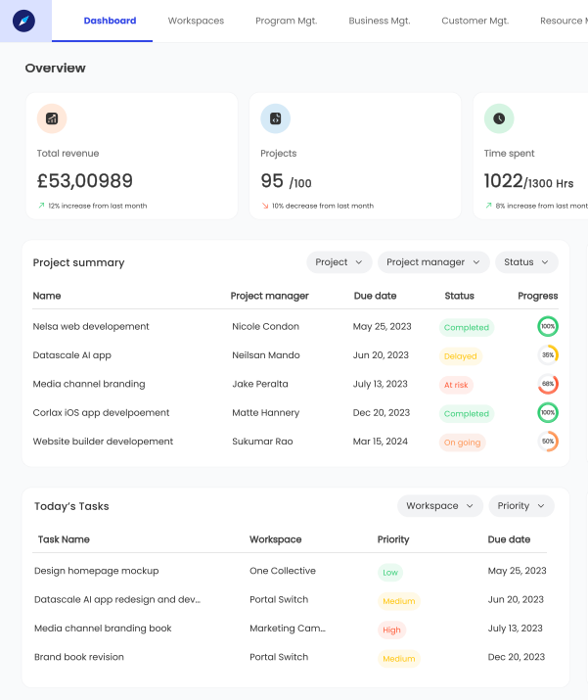
Task: Click project manager Nicole Condon
Action: click(265, 326)
